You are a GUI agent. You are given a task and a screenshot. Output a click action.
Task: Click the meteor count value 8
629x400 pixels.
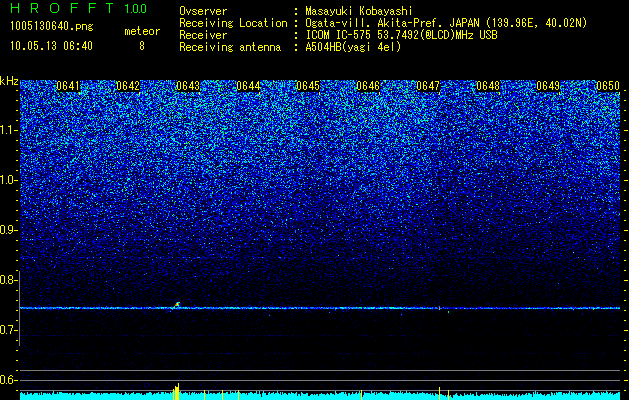click(x=142, y=46)
